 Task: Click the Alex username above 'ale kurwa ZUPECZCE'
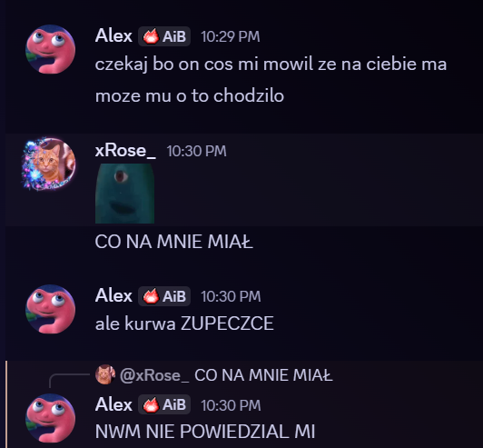pyautogui.click(x=113, y=295)
